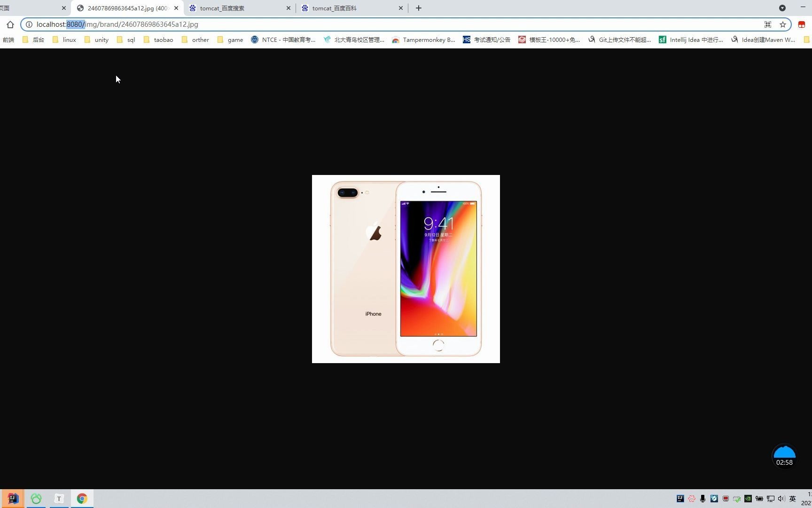This screenshot has height=508, width=812.
Task: Open Git上传文件不能超 bookmark
Action: [620, 40]
